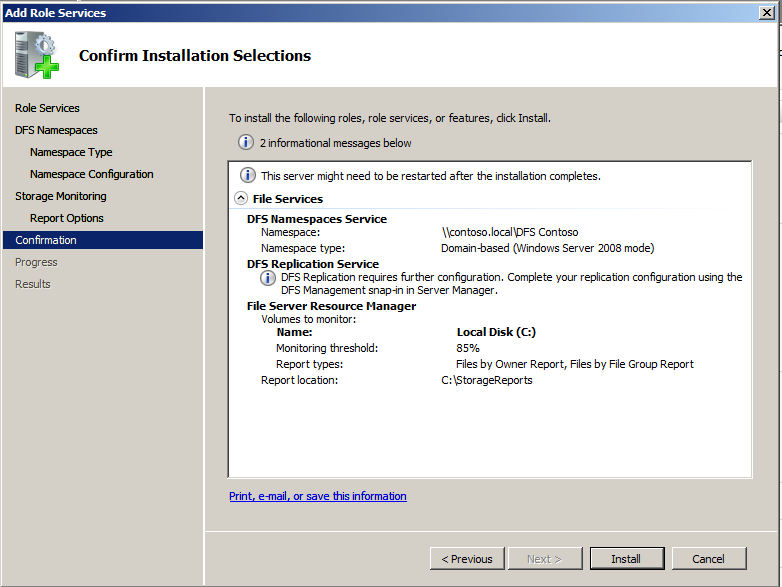Click the Install button
The image size is (782, 587).
(626, 559)
